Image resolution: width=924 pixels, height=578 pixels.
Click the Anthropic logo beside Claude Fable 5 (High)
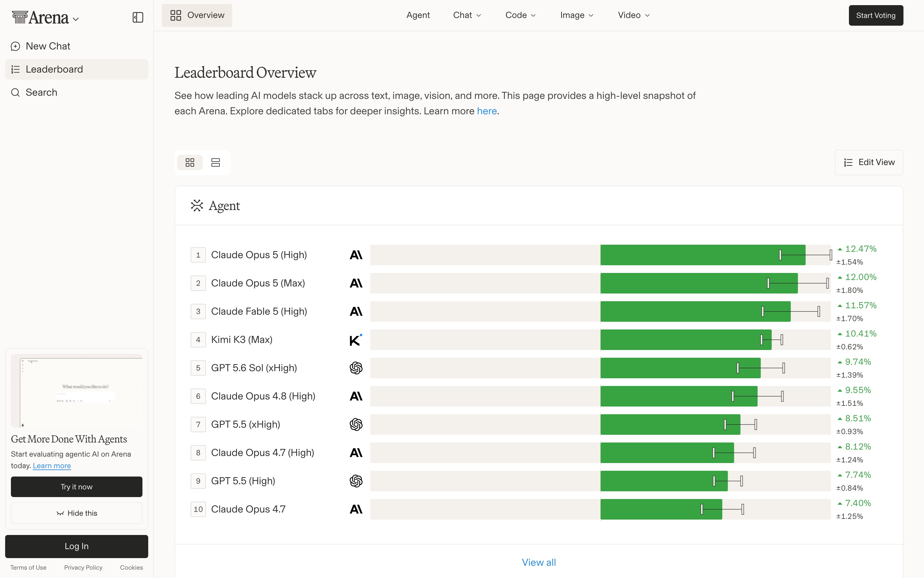tap(356, 311)
